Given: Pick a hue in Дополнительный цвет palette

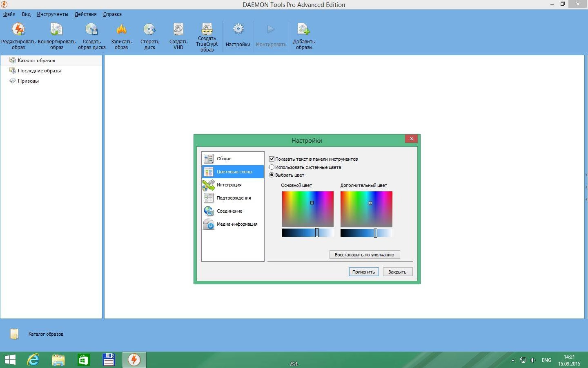Looking at the screenshot, I should 366,209.
